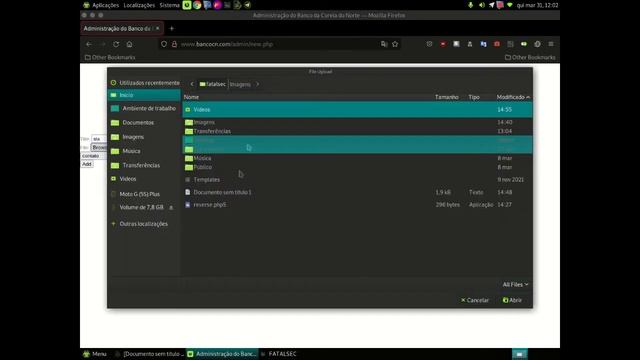Bookmark this page with the star icon
640x360 pixels.
point(395,44)
